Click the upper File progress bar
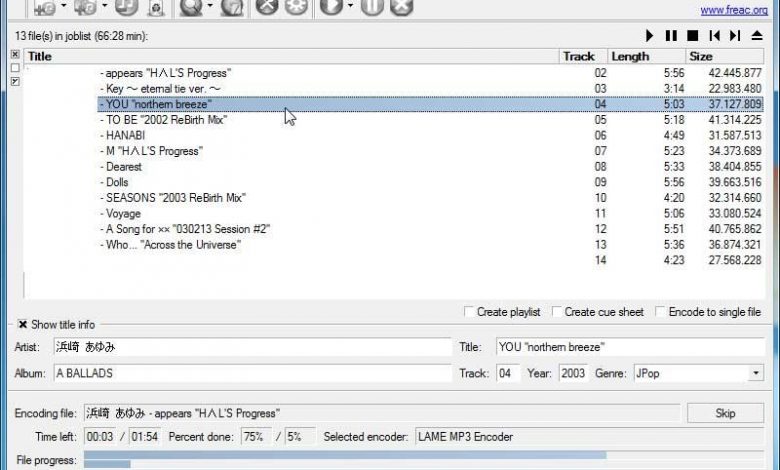The height and width of the screenshot is (470, 780). [x=424, y=455]
